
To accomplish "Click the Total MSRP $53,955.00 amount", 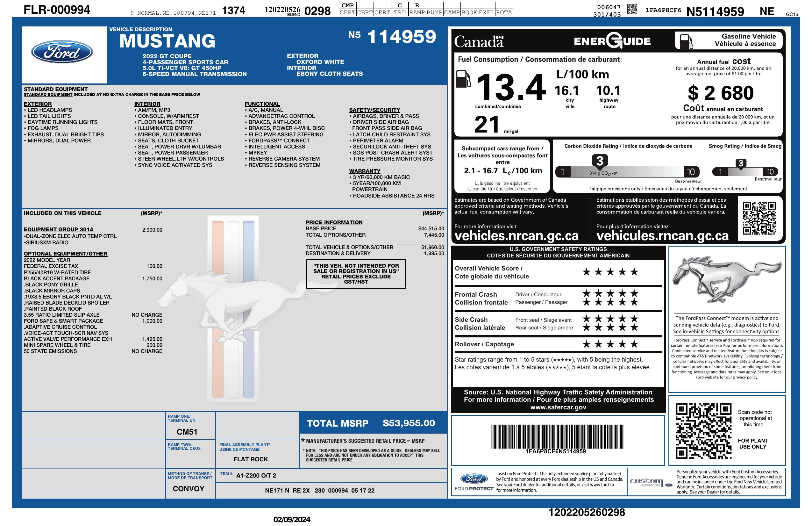I will coord(409,423).
